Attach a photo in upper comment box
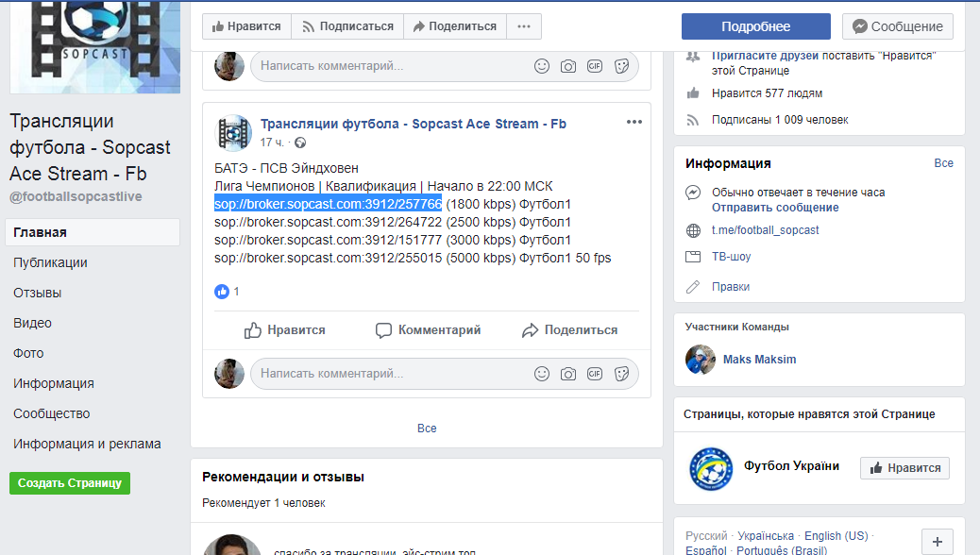This screenshot has width=980, height=555. (x=568, y=66)
